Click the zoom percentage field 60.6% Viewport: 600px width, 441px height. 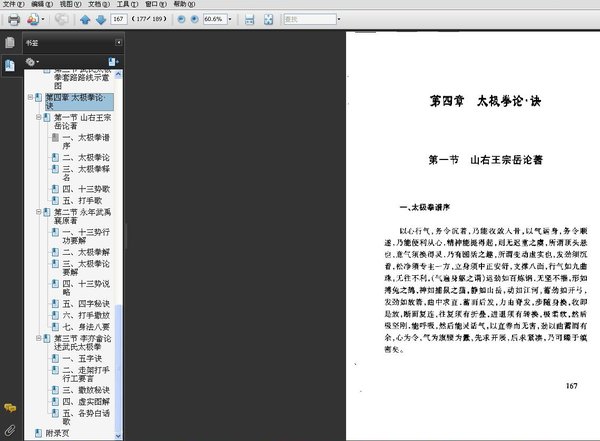pyautogui.click(x=215, y=19)
